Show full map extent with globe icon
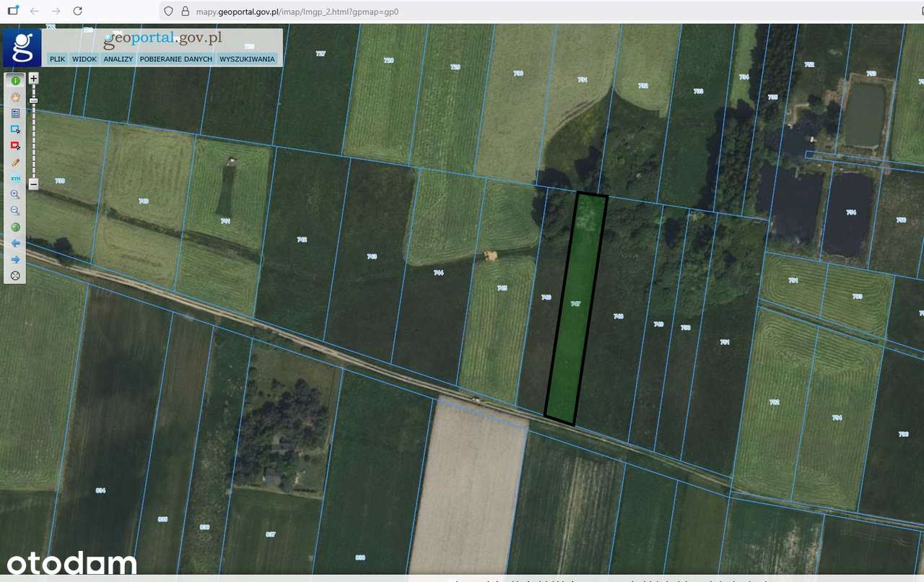Viewport: 924px width, 582px height. coord(15,227)
